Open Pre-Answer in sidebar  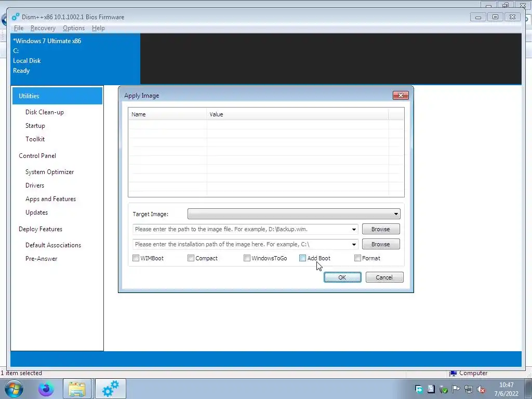(x=42, y=259)
